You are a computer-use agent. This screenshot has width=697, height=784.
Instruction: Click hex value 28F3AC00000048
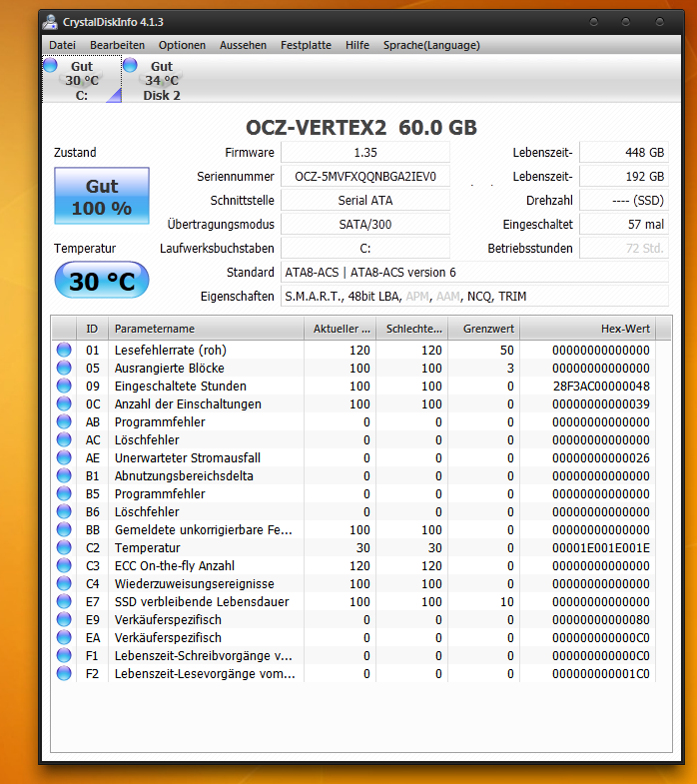601,386
